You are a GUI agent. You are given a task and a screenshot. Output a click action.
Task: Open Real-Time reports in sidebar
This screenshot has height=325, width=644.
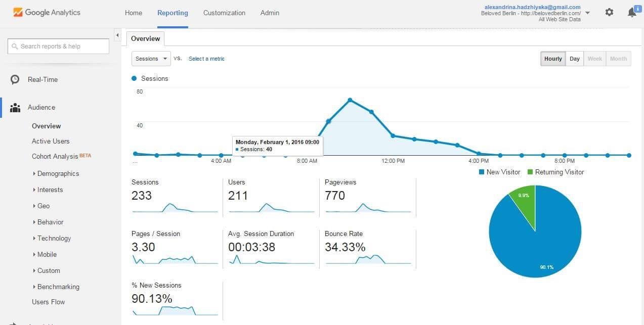[x=42, y=79]
